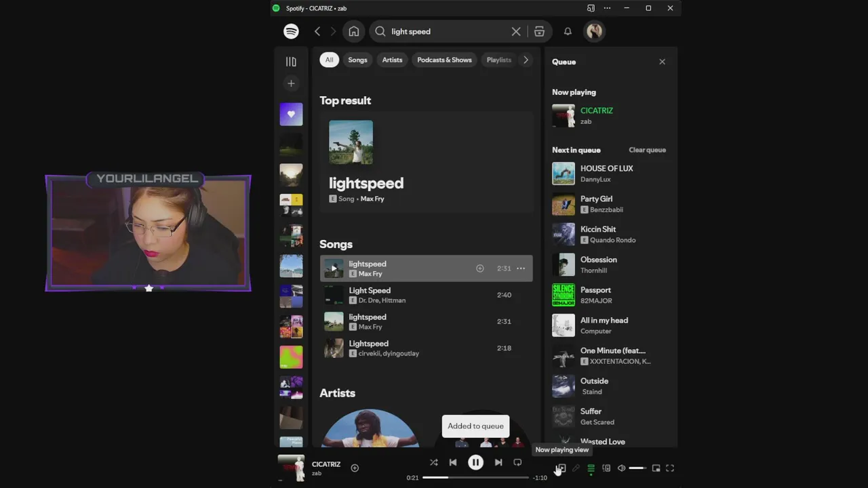Open the user profile avatar
The width and height of the screenshot is (868, 488).
point(595,31)
